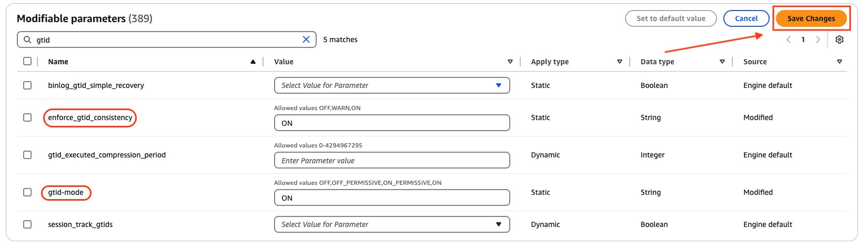Go to next results page
This screenshot has height=247, width=868.
pyautogui.click(x=817, y=39)
